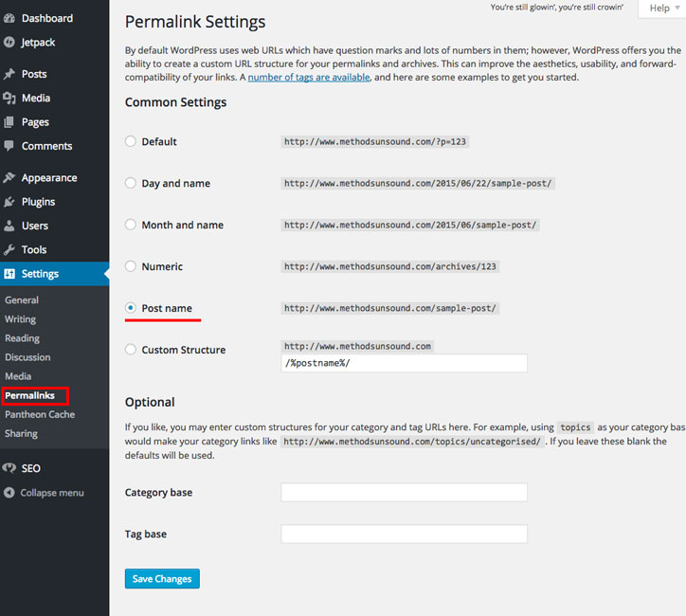
Task: Click the topics/uncategorised URL example
Action: click(412, 442)
